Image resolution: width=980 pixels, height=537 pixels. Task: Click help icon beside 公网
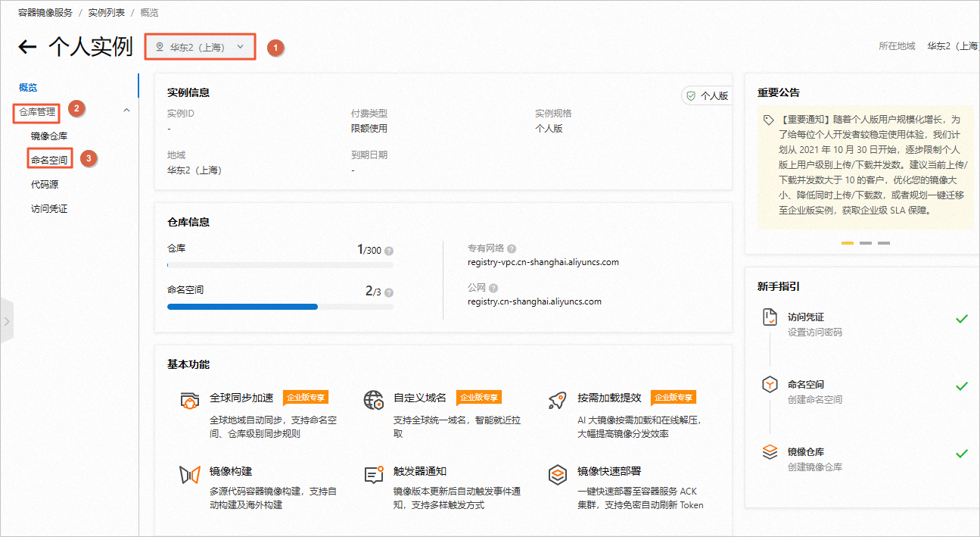click(x=493, y=288)
